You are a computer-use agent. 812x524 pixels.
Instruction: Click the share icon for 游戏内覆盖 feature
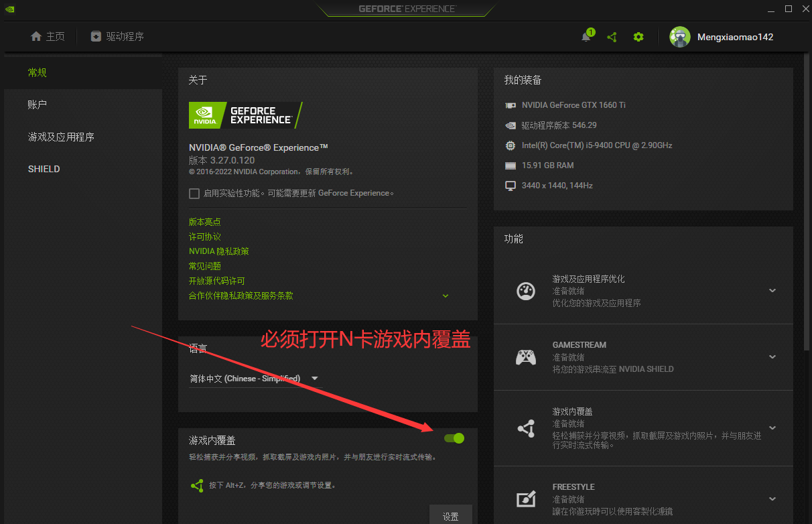pos(526,428)
